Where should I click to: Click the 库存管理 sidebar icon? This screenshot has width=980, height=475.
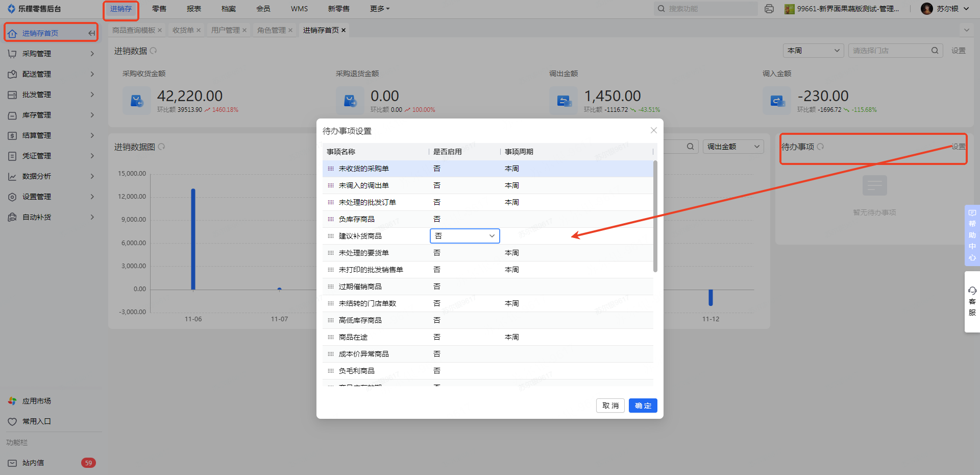(12, 115)
